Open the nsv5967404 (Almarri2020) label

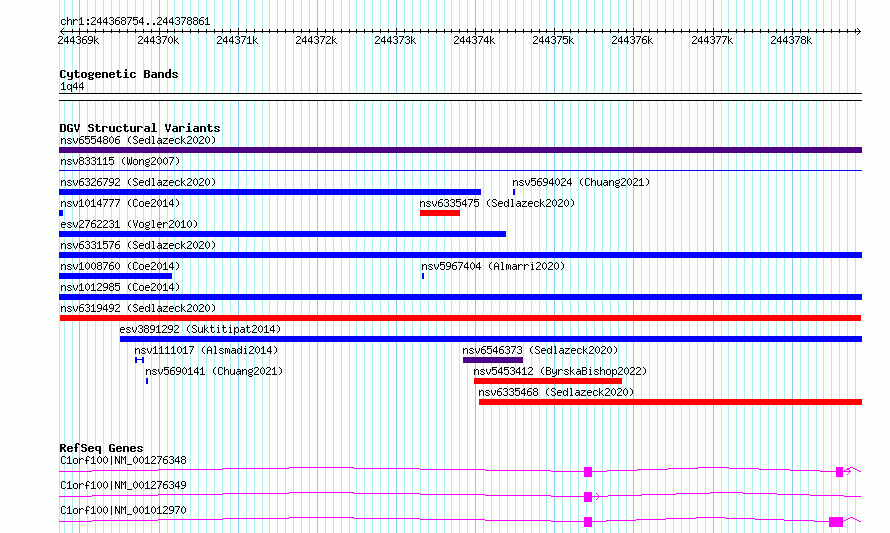click(493, 266)
